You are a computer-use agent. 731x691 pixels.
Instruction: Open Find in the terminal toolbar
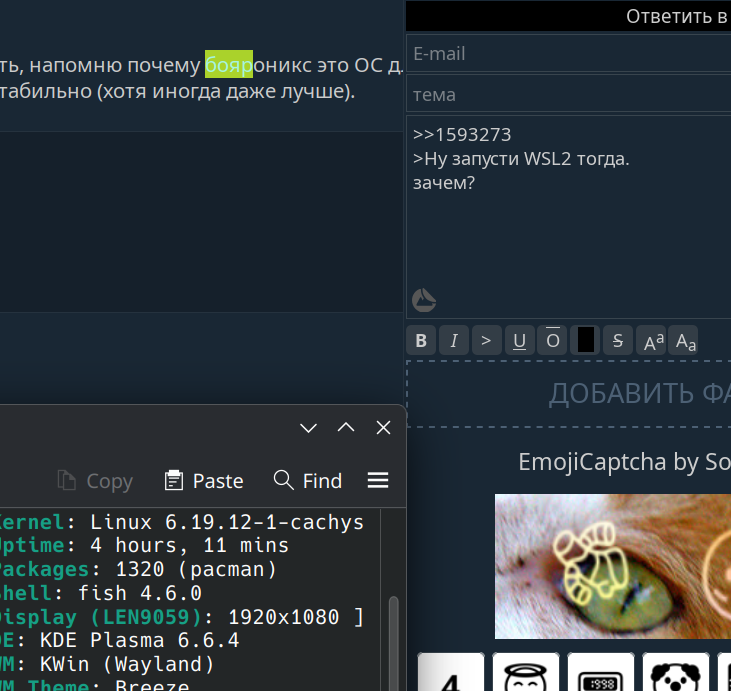[308, 481]
